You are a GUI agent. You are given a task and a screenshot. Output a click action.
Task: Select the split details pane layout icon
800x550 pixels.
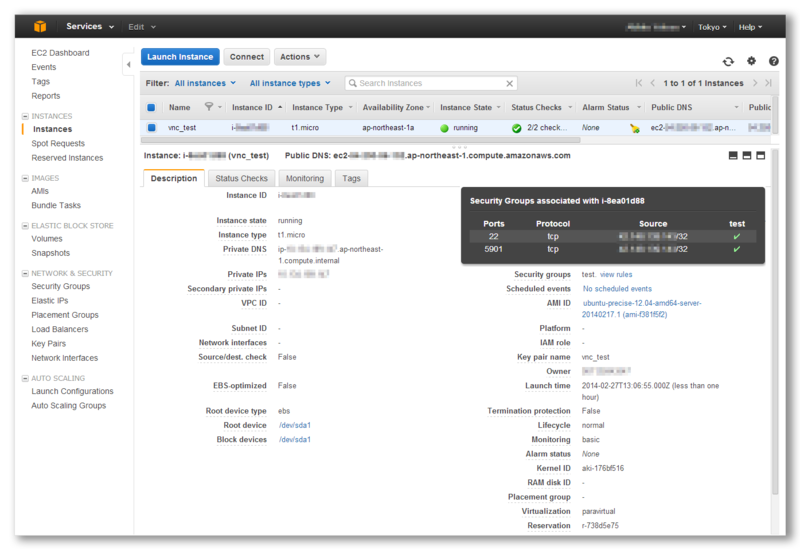pos(747,156)
